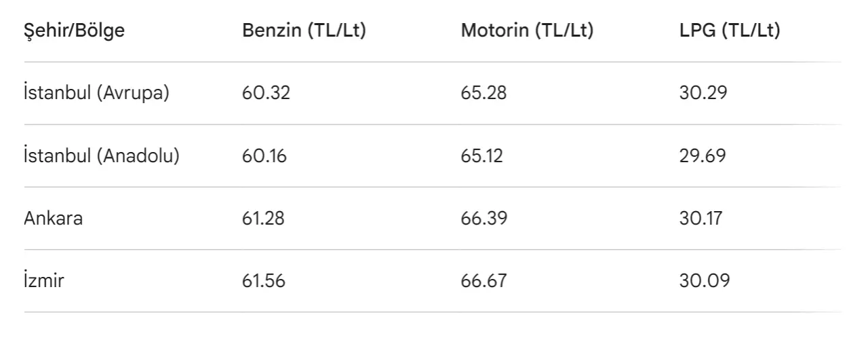Click the Benzin (TL/Lt) column header
Viewport: 868px width, 338px height.
point(304,31)
